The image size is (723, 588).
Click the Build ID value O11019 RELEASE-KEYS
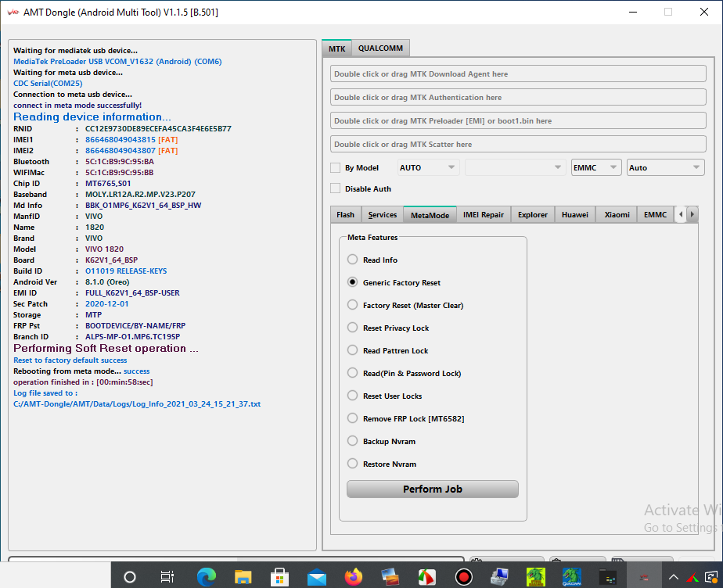pyautogui.click(x=126, y=271)
